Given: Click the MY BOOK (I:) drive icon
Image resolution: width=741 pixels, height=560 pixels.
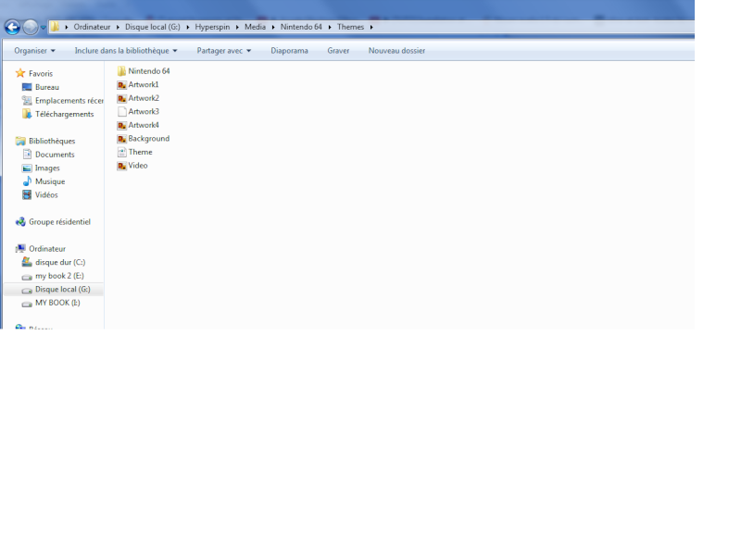Looking at the screenshot, I should [x=27, y=305].
